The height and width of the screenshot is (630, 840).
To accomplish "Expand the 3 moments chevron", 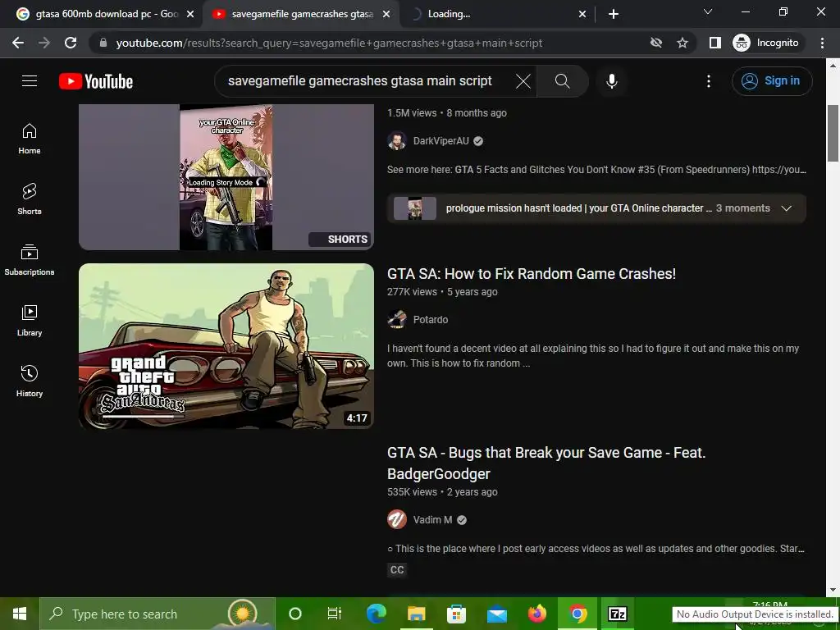I will [x=786, y=208].
